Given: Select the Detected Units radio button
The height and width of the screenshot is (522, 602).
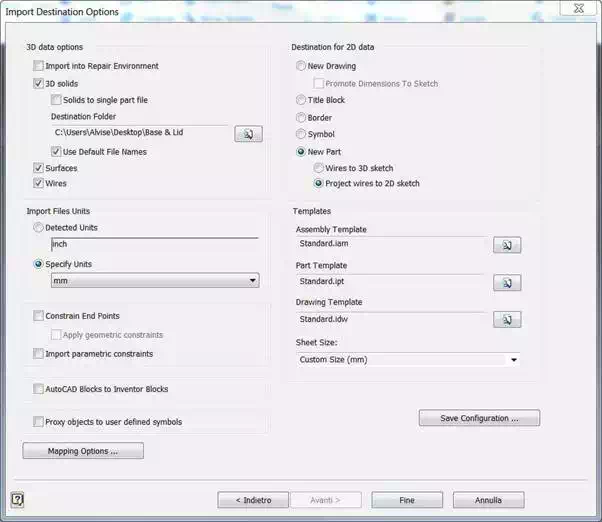Looking at the screenshot, I should (38, 227).
